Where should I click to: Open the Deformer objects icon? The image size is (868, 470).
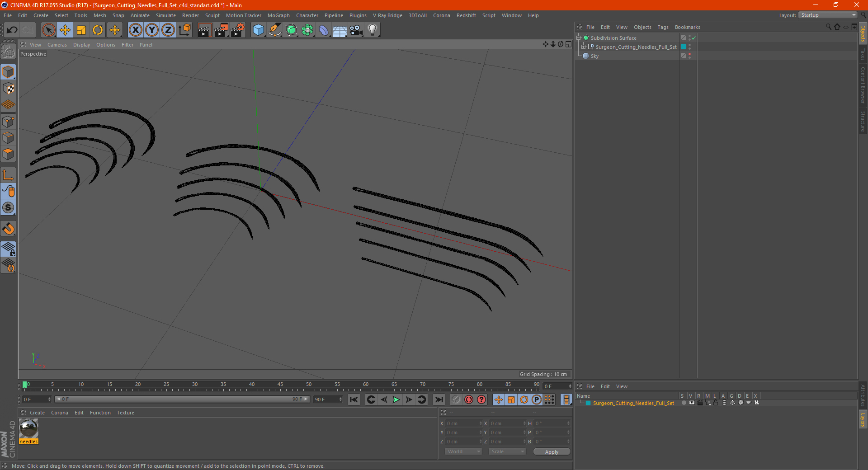324,30
